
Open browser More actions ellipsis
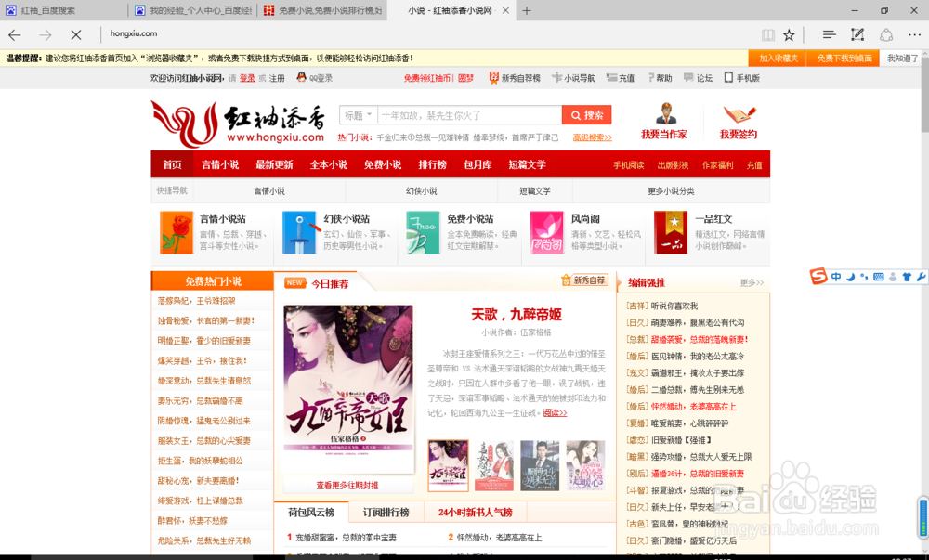pos(915,35)
